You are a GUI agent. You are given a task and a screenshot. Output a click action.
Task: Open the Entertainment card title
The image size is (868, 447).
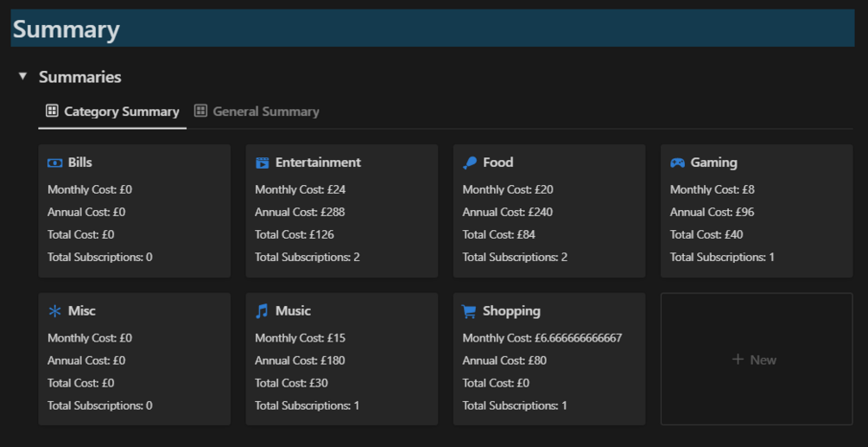click(318, 163)
